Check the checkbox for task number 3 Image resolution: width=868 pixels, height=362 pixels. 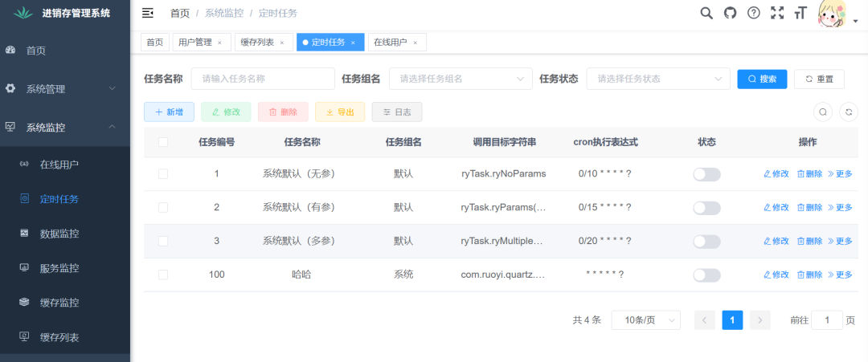click(162, 242)
